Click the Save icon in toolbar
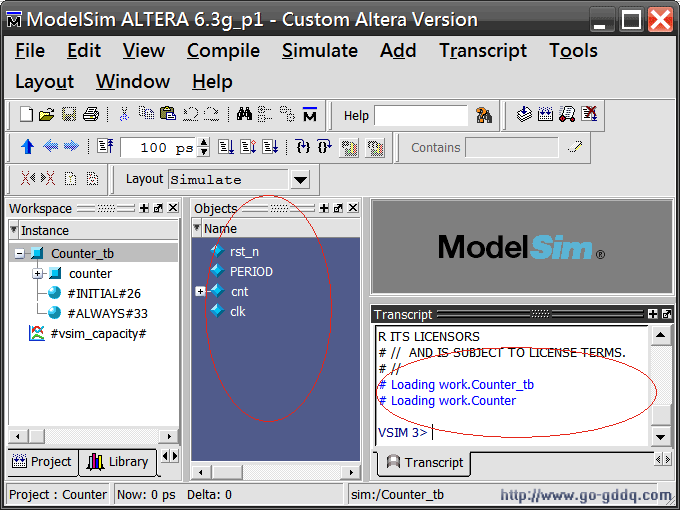Screen dimensions: 680x510 pos(69,115)
